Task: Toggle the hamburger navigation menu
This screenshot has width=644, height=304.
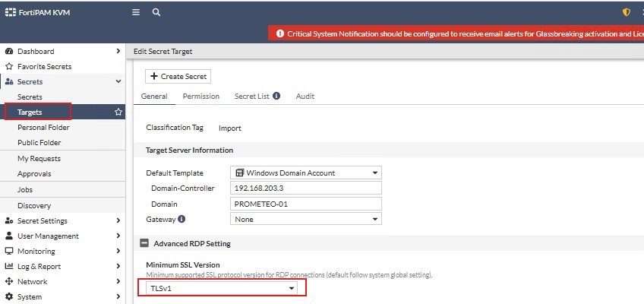Action: (136, 12)
